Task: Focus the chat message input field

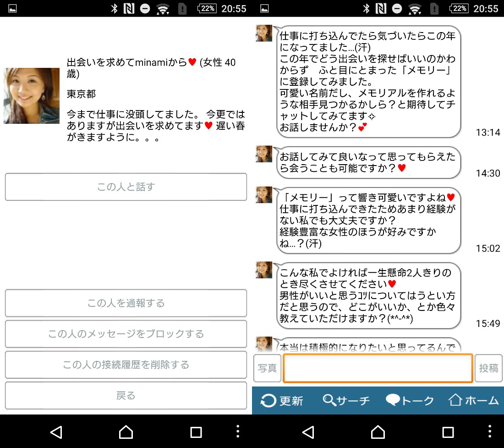Action: (378, 368)
